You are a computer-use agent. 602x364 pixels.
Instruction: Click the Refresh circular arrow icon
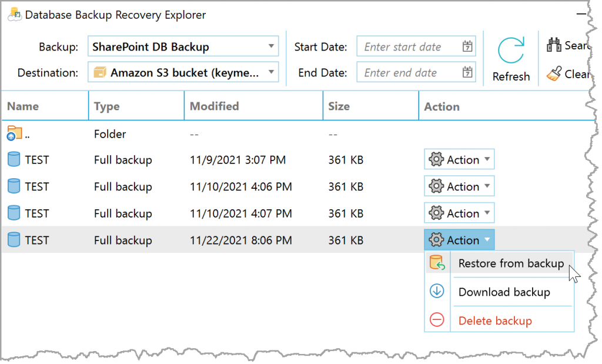click(511, 51)
